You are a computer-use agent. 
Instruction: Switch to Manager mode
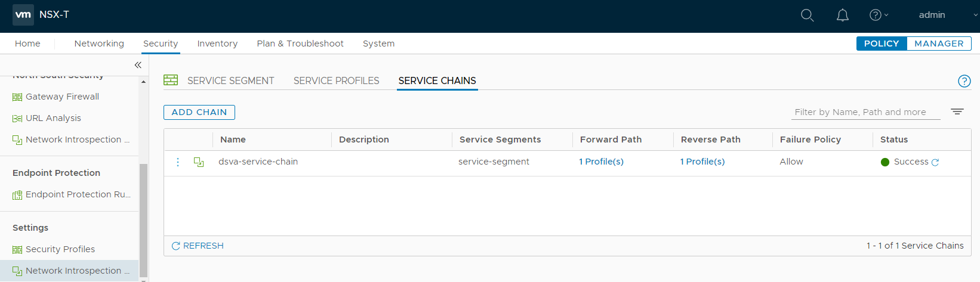(x=938, y=44)
